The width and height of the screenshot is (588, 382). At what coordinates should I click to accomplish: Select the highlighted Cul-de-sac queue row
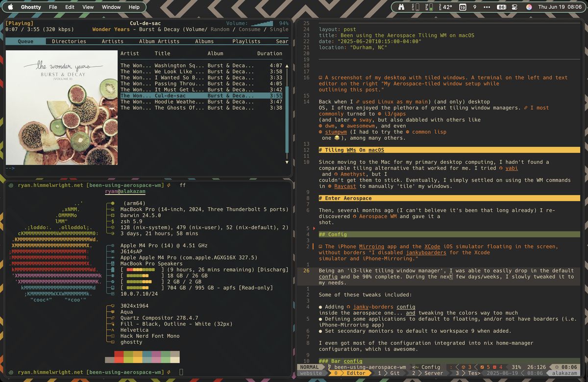pos(201,96)
